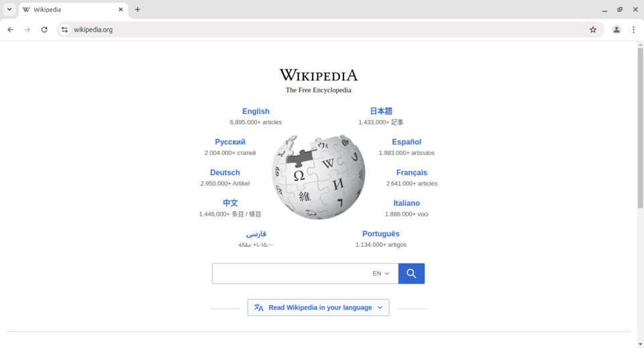This screenshot has width=644, height=348.
Task: Click the vertical page scrollbar
Action: [640, 134]
